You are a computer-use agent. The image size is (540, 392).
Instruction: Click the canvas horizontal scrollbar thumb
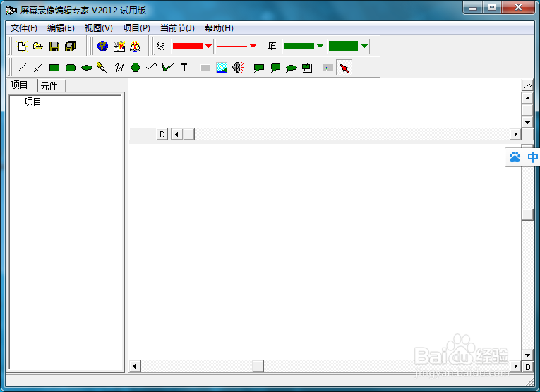coord(258,367)
